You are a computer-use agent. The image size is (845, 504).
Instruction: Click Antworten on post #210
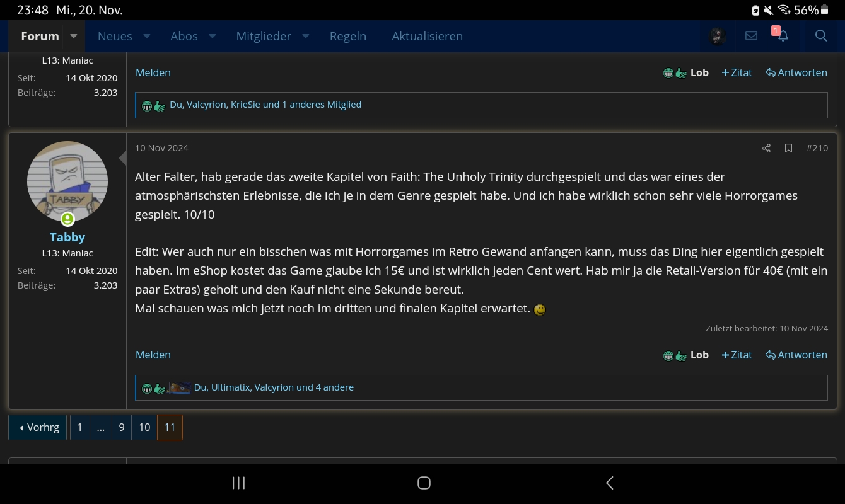point(796,355)
